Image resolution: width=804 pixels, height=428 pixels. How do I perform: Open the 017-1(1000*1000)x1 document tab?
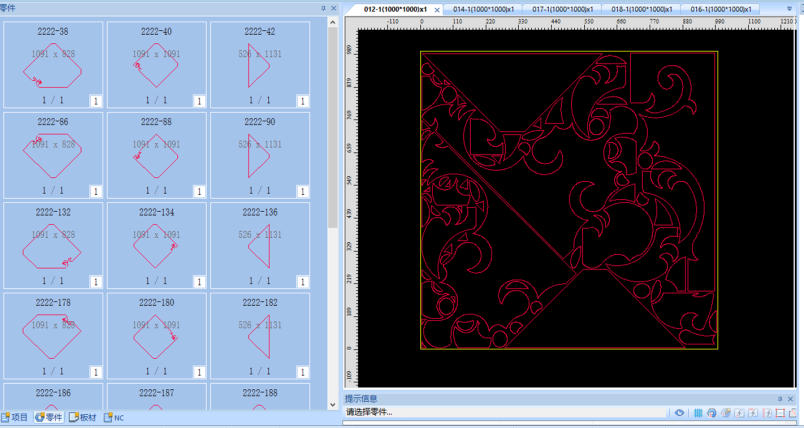click(x=562, y=9)
